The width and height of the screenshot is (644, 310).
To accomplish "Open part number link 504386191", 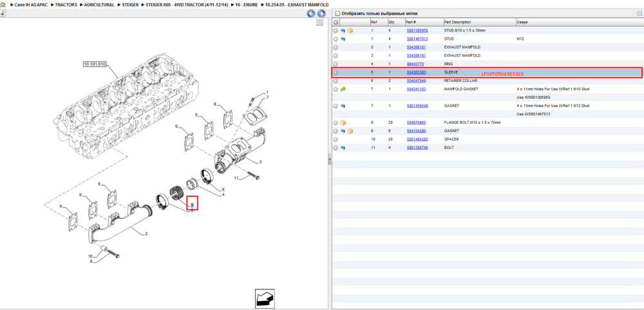I will [x=415, y=55].
